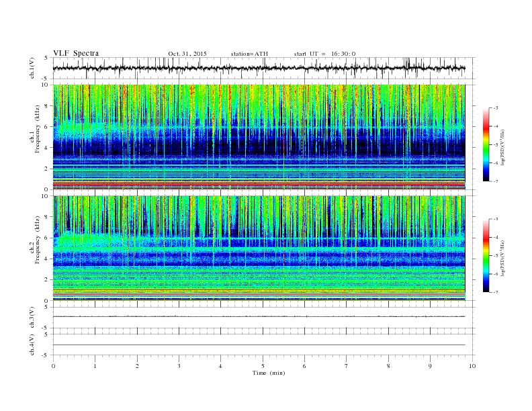Click the "4" kHz tick of ch.2 spectrogram

[48, 259]
